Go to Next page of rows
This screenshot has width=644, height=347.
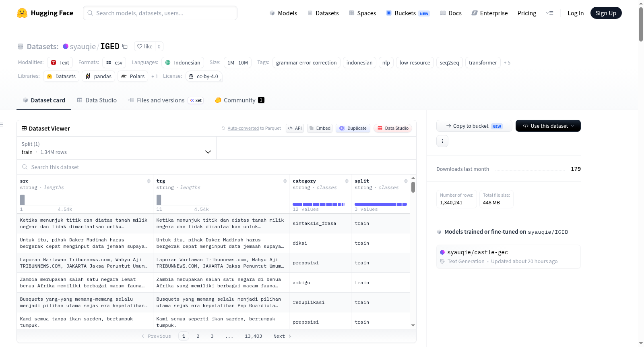(282, 336)
